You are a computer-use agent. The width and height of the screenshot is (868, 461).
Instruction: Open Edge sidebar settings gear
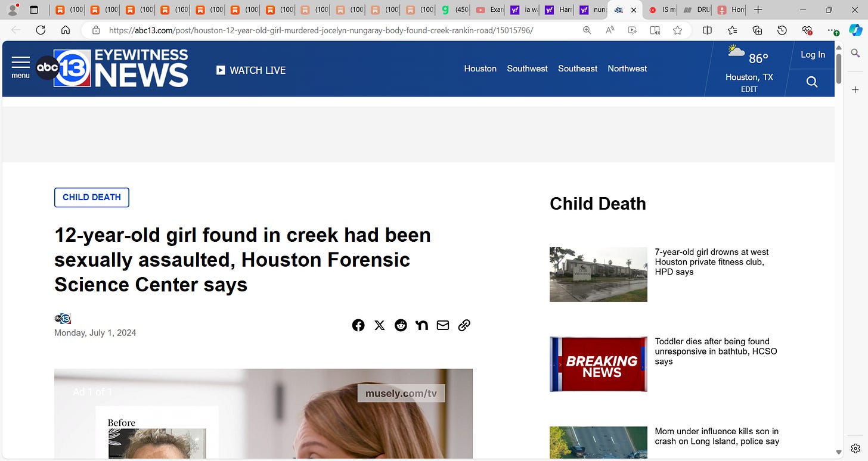855,448
